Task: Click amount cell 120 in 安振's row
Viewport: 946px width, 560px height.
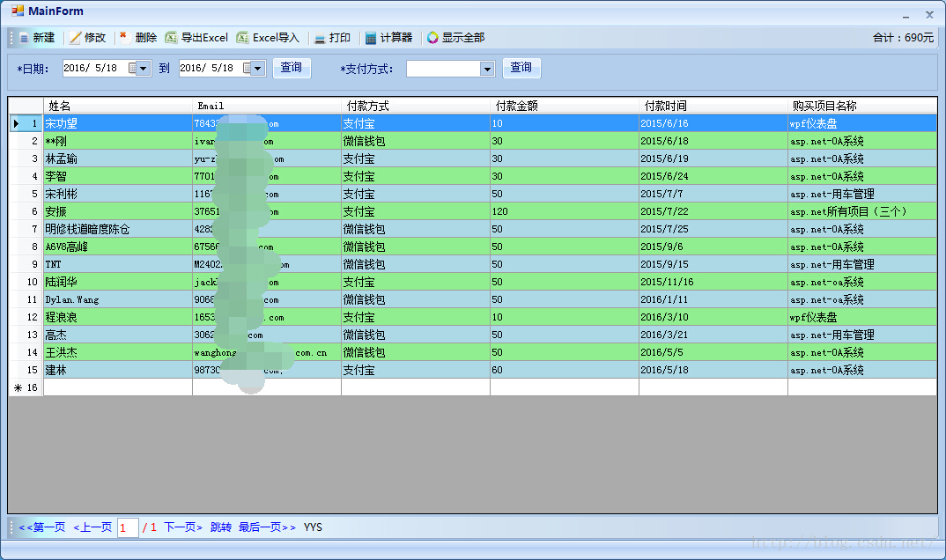Action: click(565, 211)
